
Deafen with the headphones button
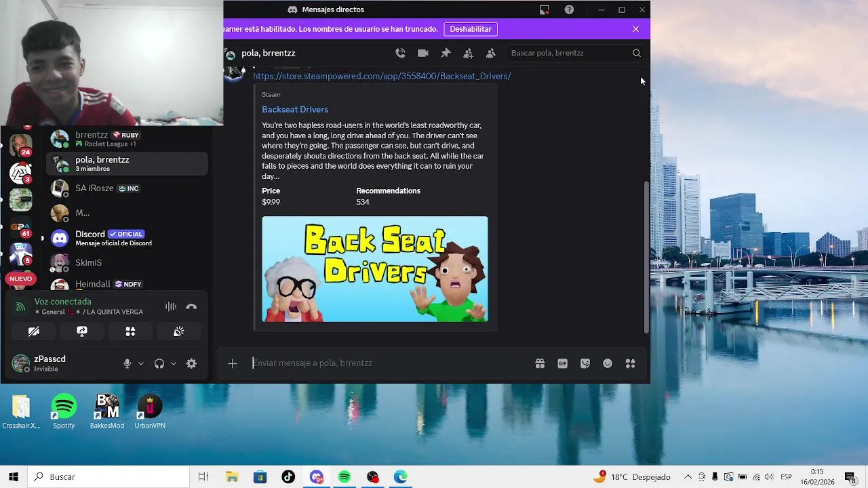[x=159, y=363]
